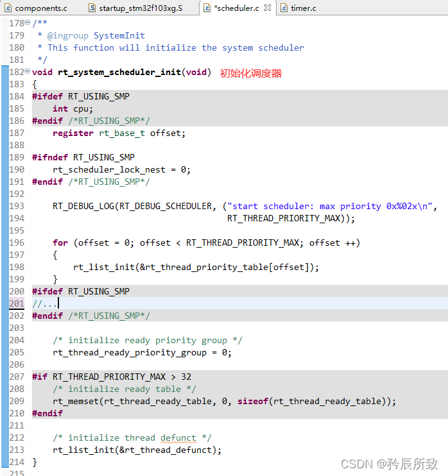Click the underlined word 'defunct' in comment

(178, 438)
